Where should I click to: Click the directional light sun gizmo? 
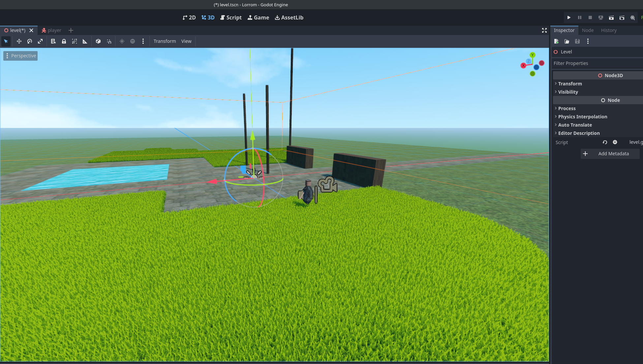[254, 174]
